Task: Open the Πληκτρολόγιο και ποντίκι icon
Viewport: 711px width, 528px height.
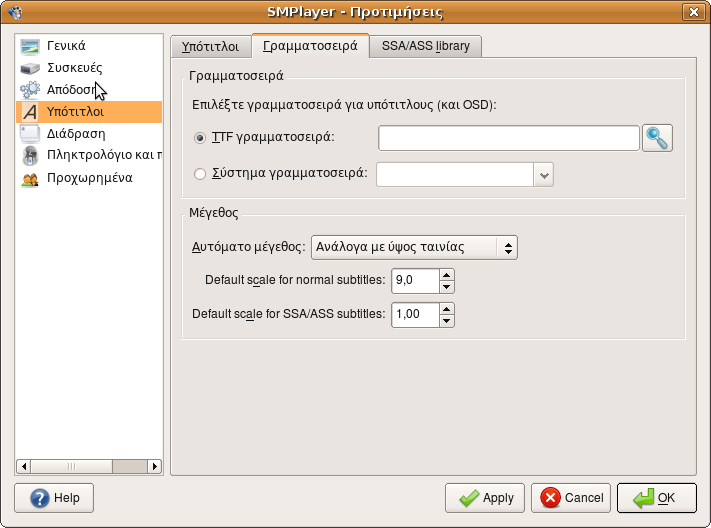Action: 30,156
